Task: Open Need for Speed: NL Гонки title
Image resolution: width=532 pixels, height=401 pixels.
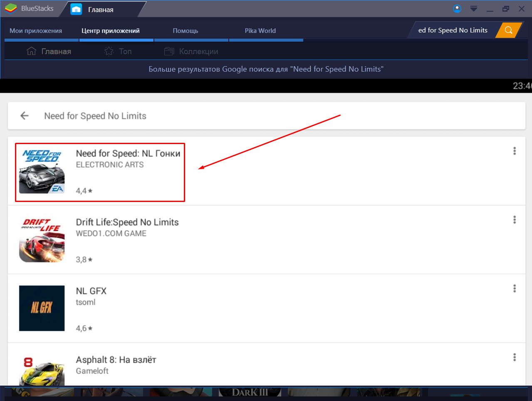Action: click(x=128, y=154)
